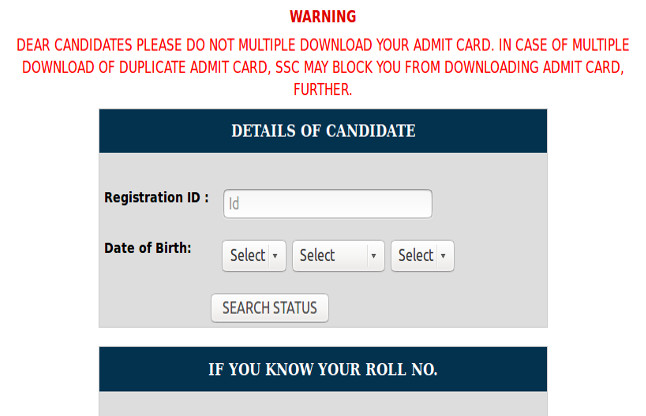This screenshot has width=646, height=416.
Task: Click the empty form area right of SEARCH STATUS
Action: [x=440, y=308]
